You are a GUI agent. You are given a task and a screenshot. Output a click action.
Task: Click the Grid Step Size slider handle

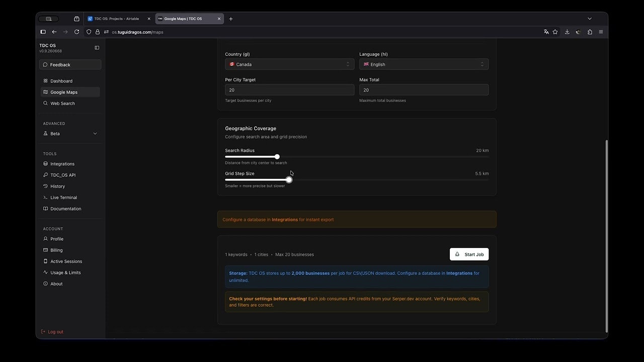pos(289,180)
